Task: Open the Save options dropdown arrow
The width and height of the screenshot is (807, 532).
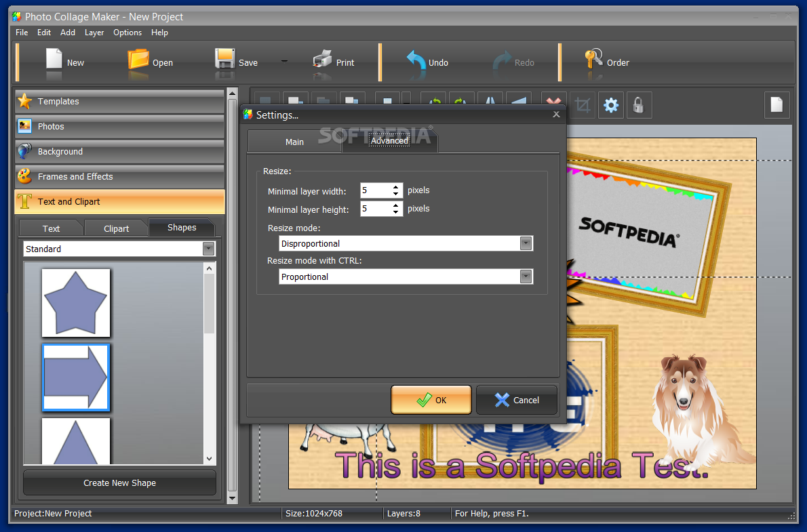Action: pos(284,61)
